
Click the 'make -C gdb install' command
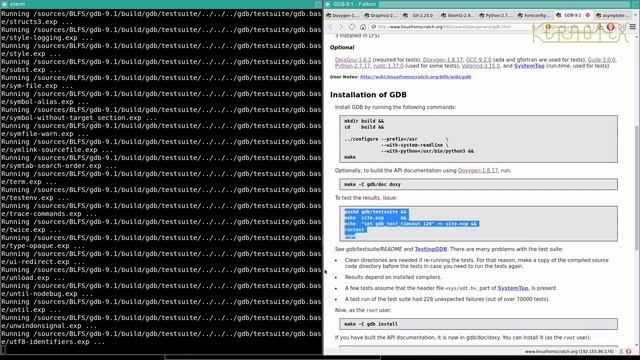click(371, 324)
